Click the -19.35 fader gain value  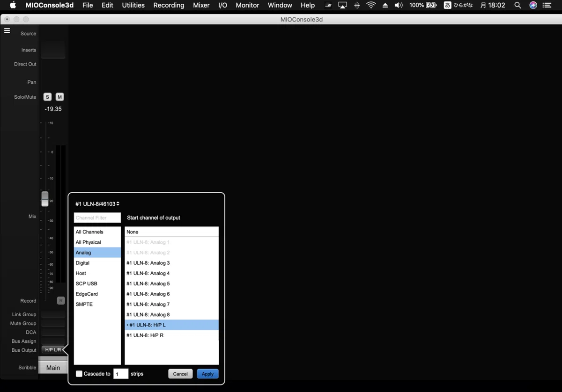53,109
